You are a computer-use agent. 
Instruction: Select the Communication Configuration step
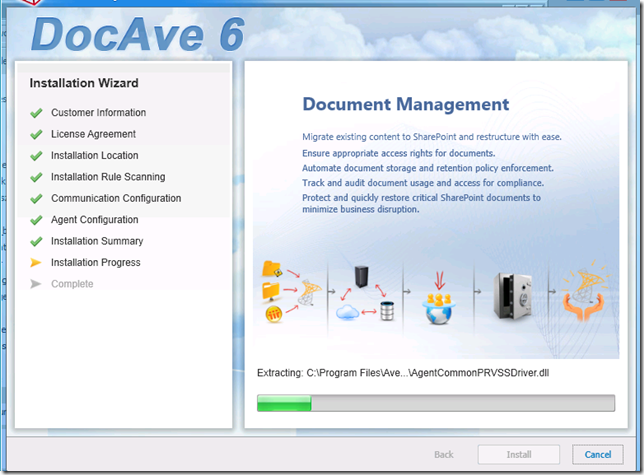116,198
